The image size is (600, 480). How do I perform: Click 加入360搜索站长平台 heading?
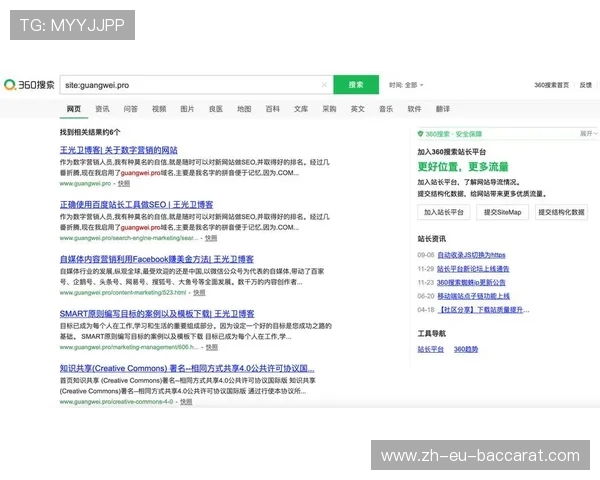pos(452,152)
